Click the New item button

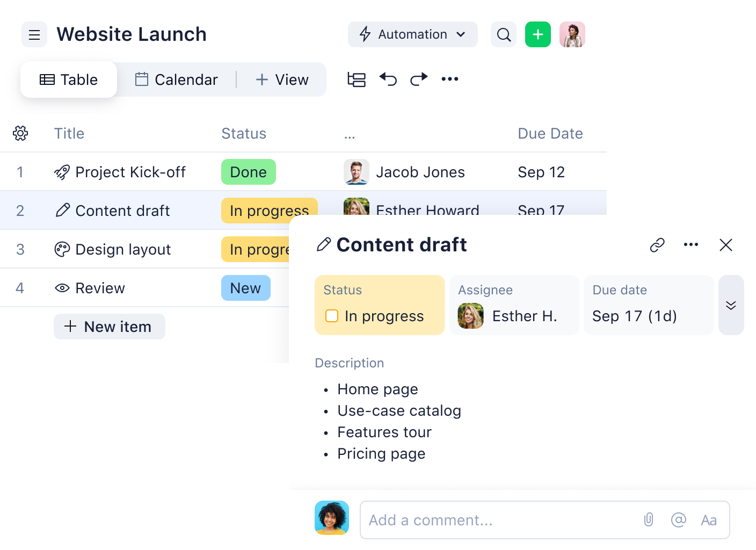coord(109,327)
